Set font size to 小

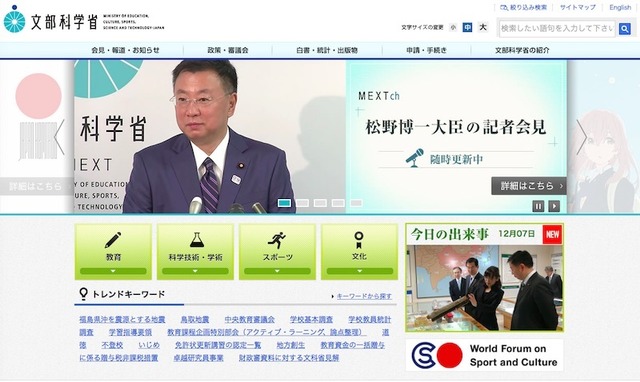pos(453,27)
